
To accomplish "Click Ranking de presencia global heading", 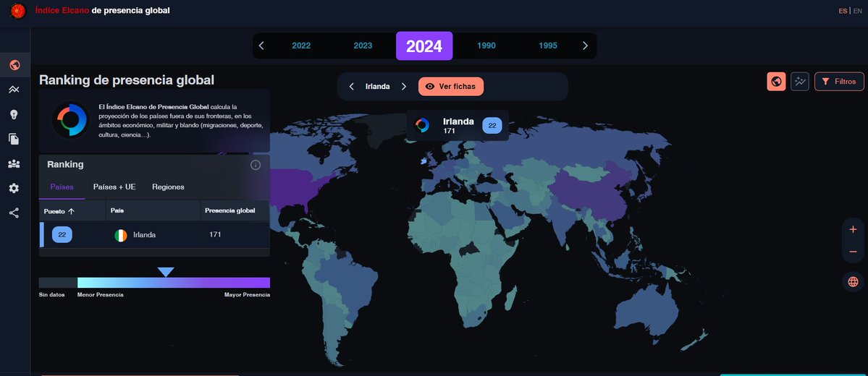I will coord(126,80).
